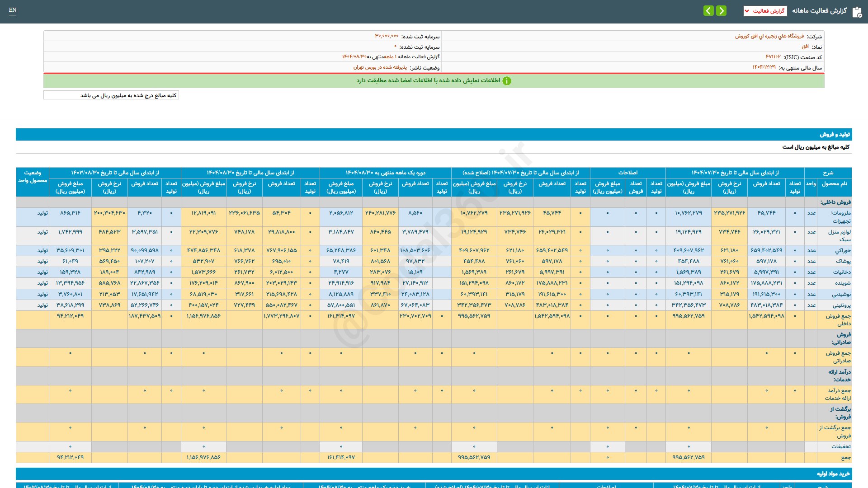The height and width of the screenshot is (488, 868).
Task: Click the symbol value افق
Action: click(x=805, y=47)
